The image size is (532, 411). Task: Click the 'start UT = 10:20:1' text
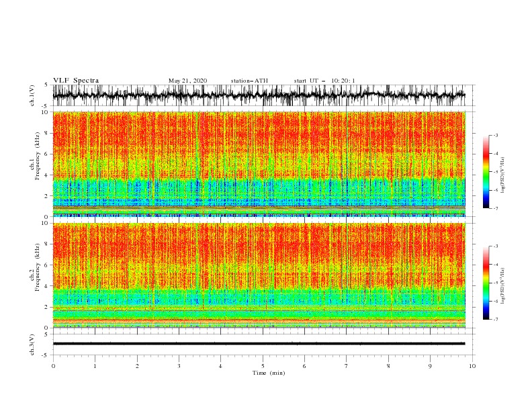point(324,81)
